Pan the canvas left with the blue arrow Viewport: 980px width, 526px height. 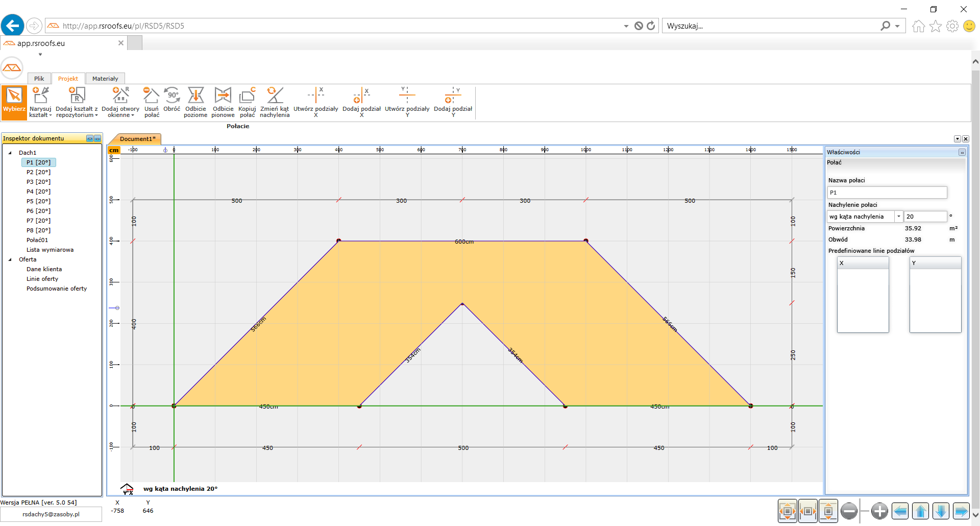click(x=900, y=511)
